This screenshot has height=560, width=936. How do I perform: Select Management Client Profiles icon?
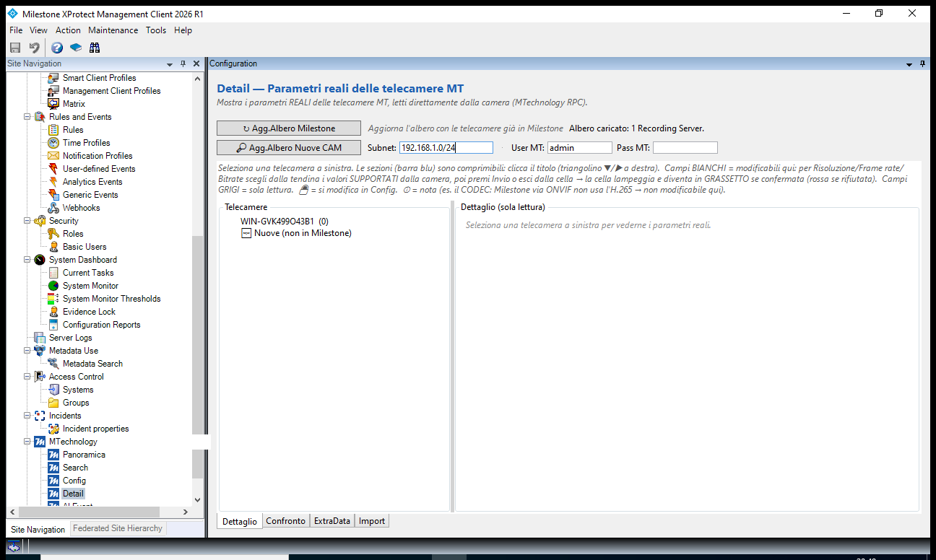pyautogui.click(x=53, y=91)
